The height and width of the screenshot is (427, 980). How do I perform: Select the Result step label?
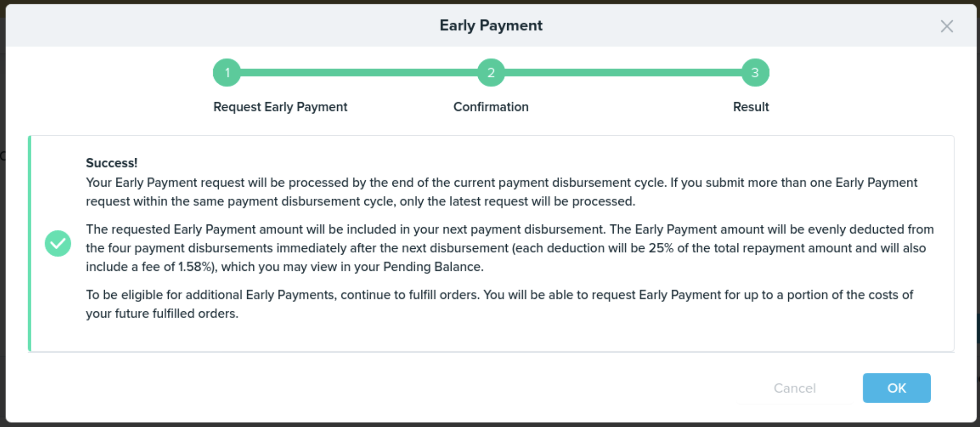coord(751,107)
